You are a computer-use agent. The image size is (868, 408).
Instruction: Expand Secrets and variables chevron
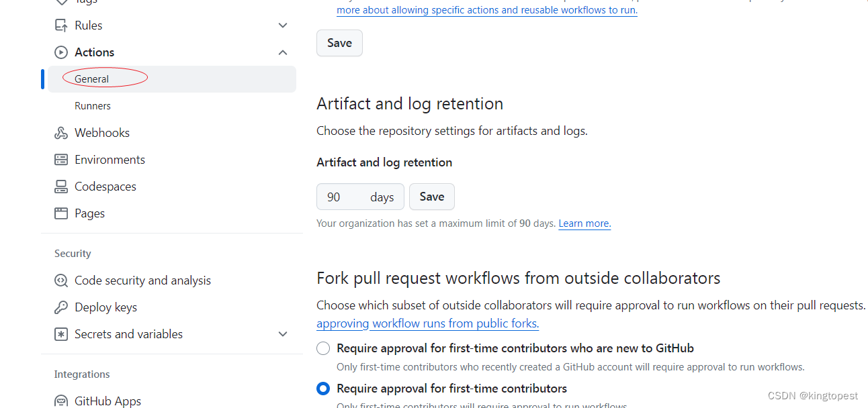coord(283,334)
